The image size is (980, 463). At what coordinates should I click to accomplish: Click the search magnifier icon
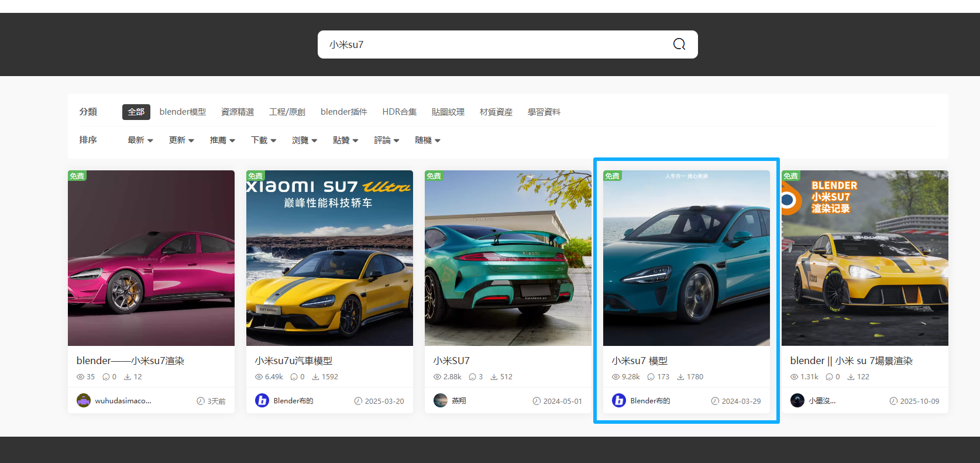pos(679,44)
